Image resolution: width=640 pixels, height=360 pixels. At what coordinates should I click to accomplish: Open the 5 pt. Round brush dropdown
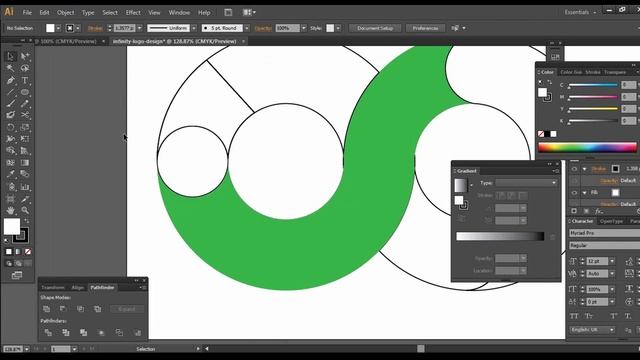pos(247,28)
